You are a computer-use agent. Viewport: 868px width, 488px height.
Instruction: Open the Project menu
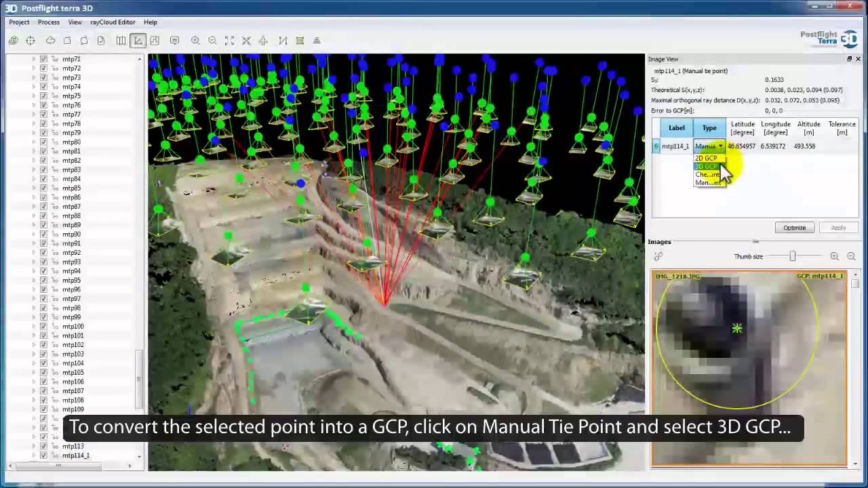tap(19, 22)
